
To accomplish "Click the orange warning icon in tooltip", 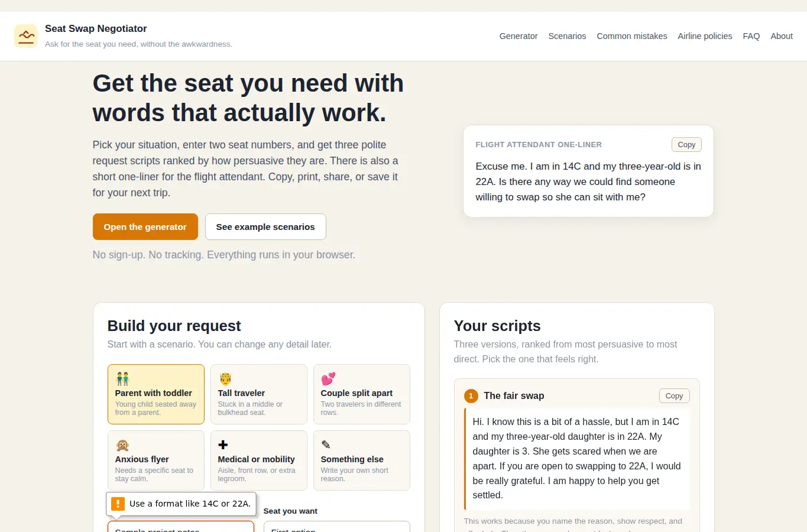I will 118,504.
